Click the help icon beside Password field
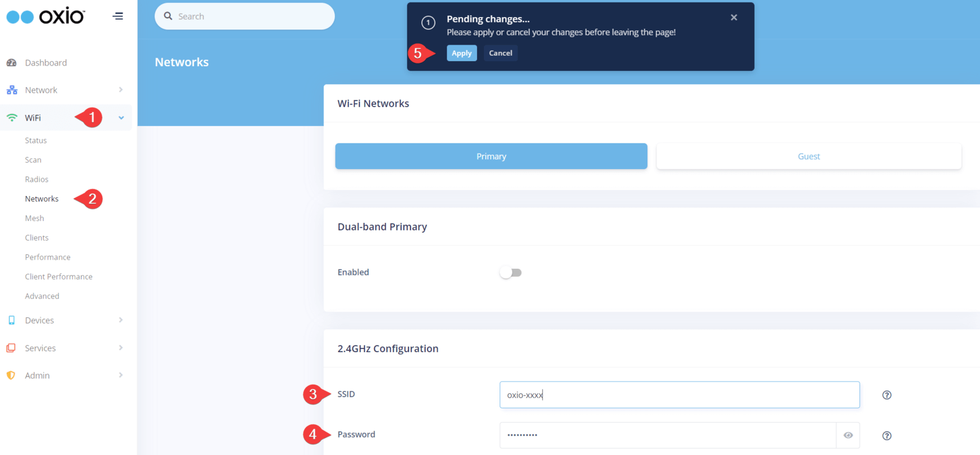980x455 pixels. coord(886,435)
